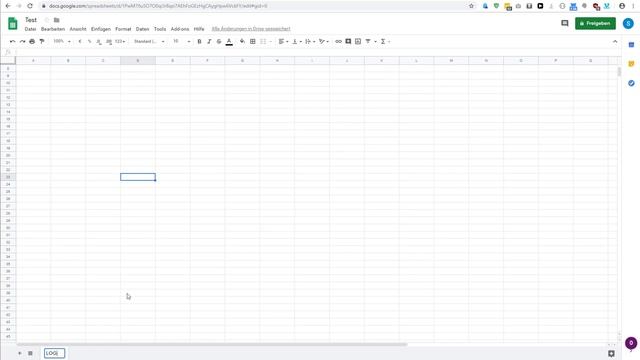
Task: Open the font size dropdown
Action: 182,41
